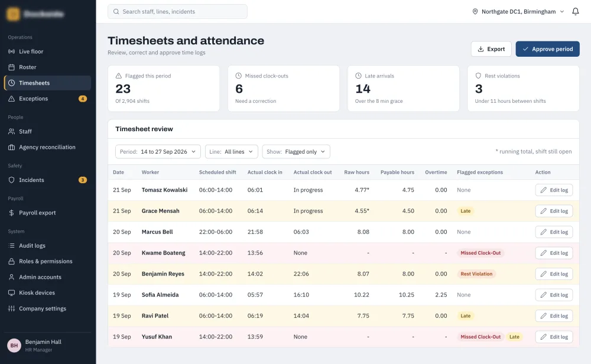Image resolution: width=591 pixels, height=364 pixels.
Task: Click the Incidents badge showing 3
Action: [x=83, y=180]
